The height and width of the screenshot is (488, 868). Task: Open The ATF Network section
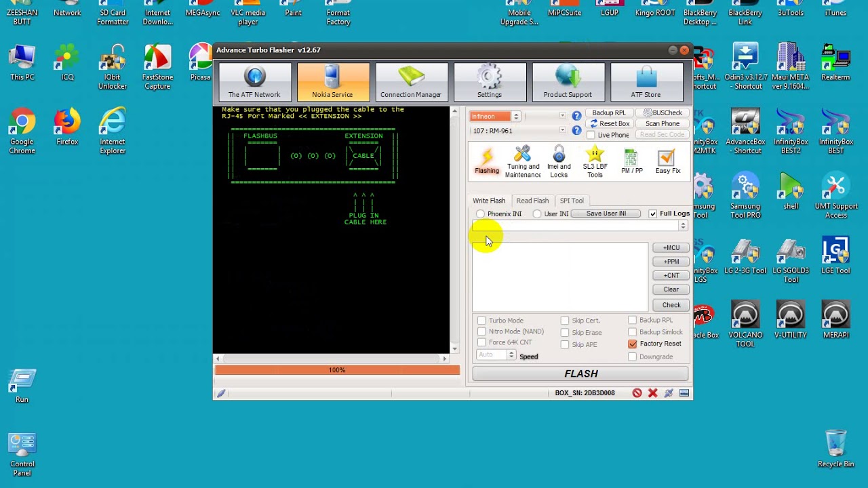coord(254,82)
